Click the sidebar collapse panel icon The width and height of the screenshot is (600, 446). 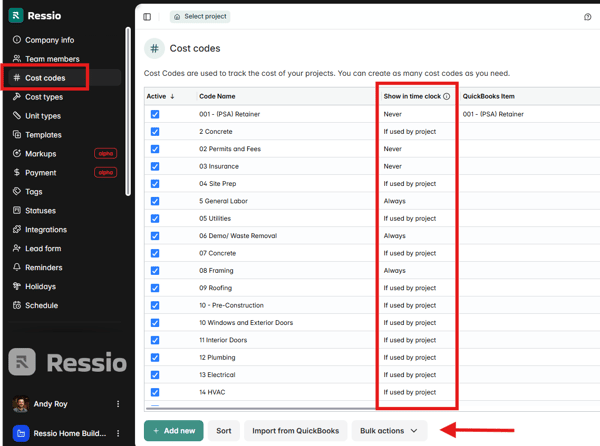tap(147, 17)
